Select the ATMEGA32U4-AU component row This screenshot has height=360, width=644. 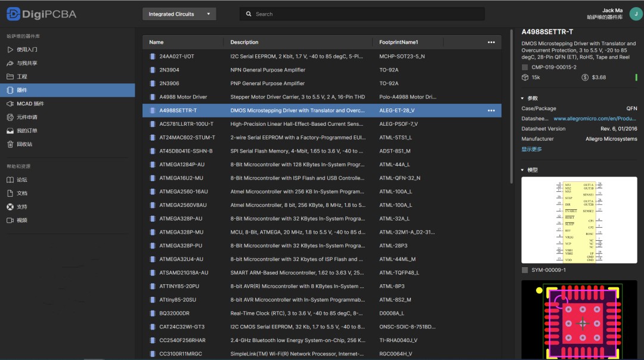point(322,259)
